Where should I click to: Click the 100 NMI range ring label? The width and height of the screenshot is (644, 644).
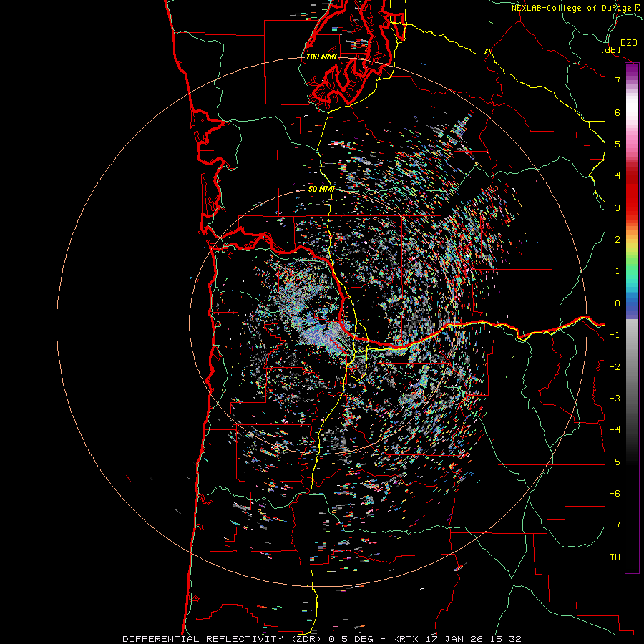click(x=321, y=57)
